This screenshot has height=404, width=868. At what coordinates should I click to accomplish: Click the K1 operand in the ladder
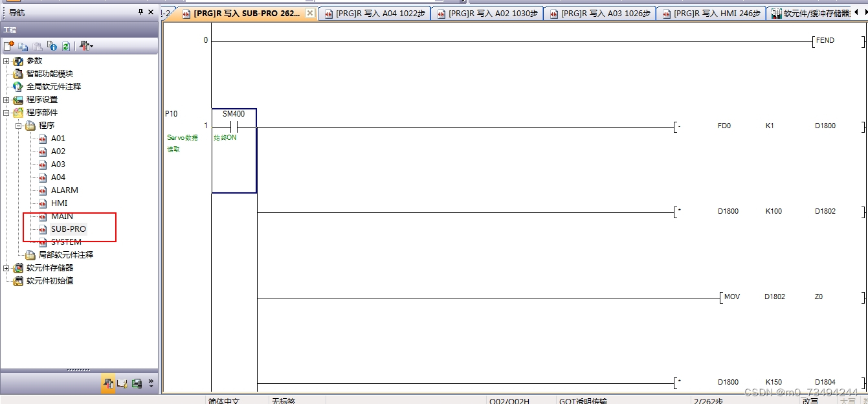770,126
